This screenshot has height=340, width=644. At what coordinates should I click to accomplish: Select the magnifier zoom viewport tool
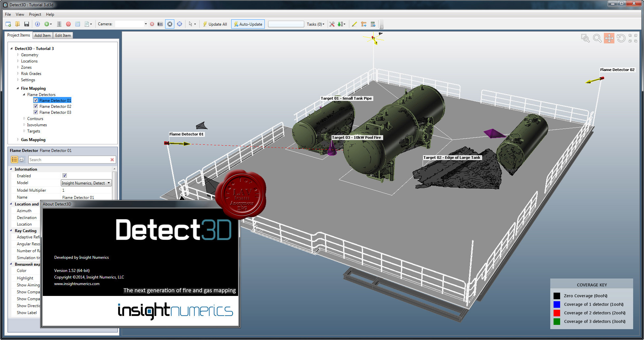coord(597,38)
